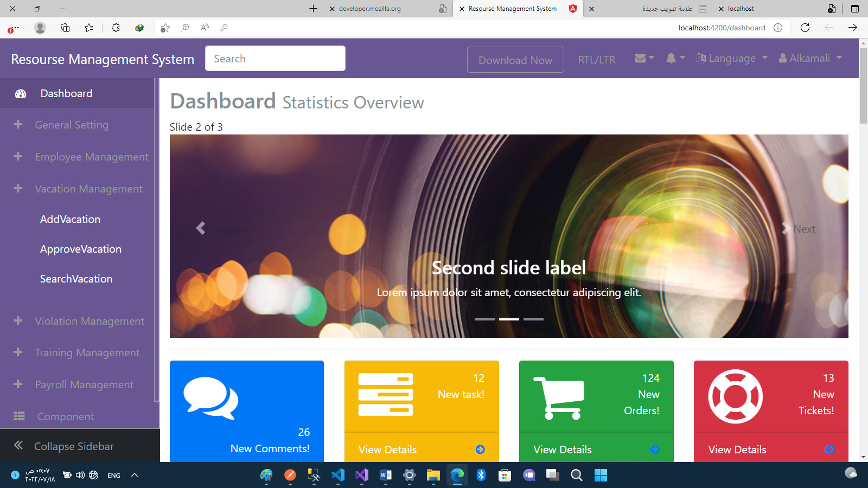Open Visual Studio Code from the taskbar
The width and height of the screenshot is (868, 488).
338,476
